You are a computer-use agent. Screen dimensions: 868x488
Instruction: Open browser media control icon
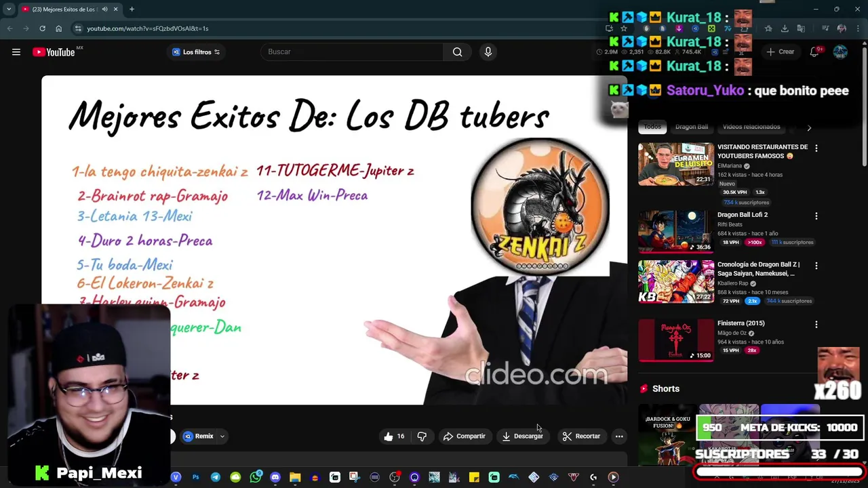[x=825, y=28]
